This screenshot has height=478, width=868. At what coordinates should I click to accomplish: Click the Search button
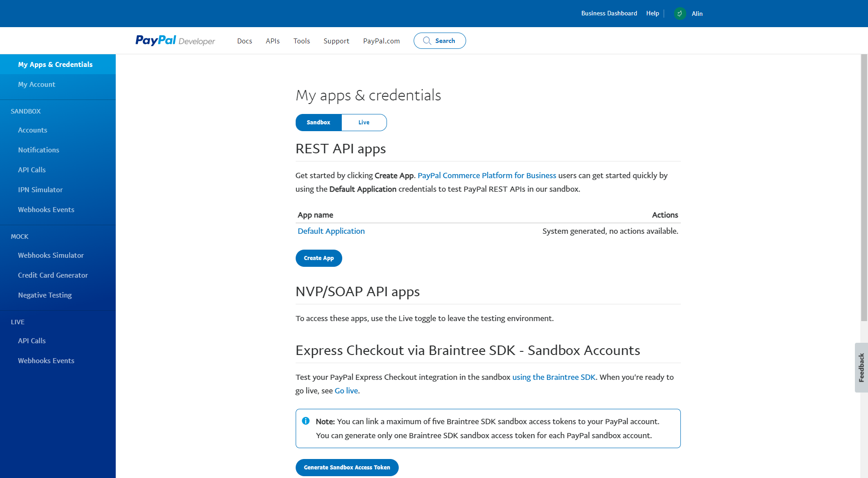(439, 41)
